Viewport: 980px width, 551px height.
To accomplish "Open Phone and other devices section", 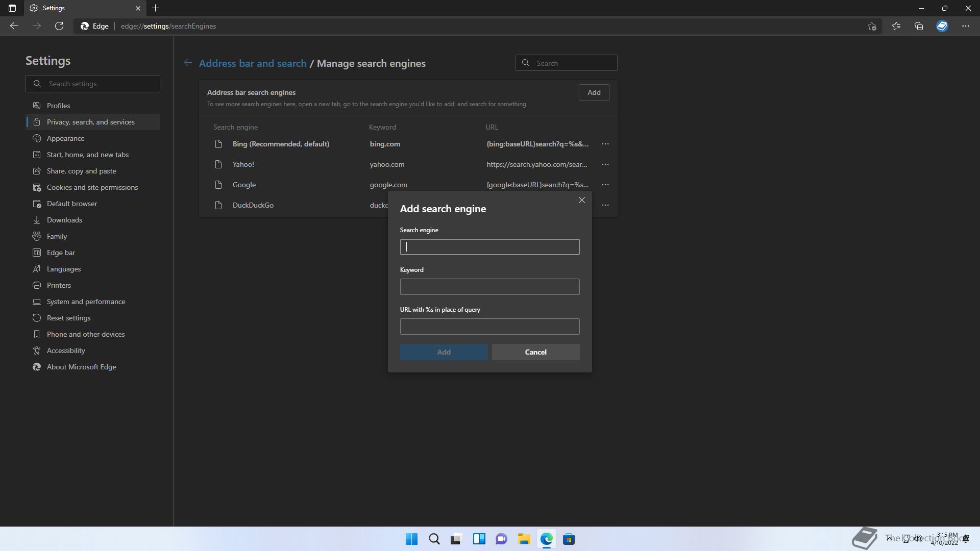I will point(93,334).
